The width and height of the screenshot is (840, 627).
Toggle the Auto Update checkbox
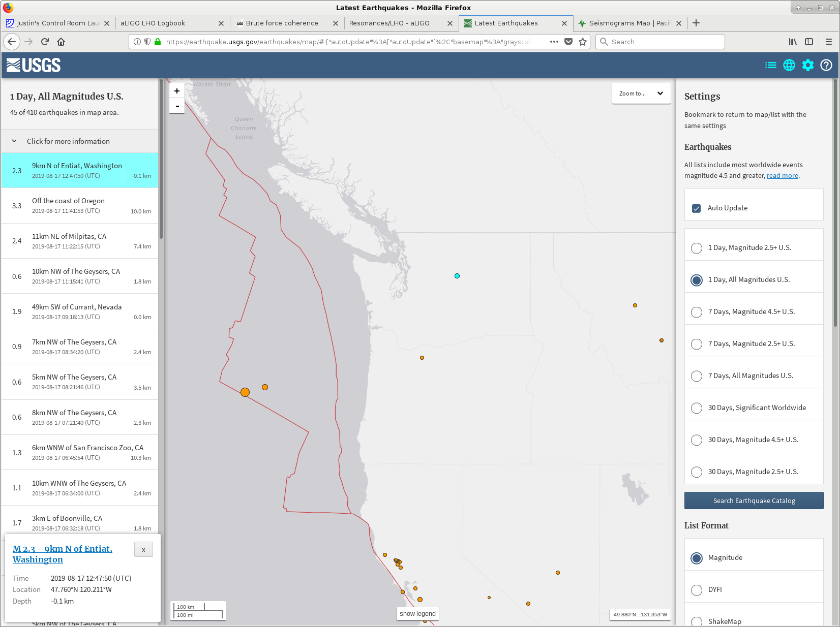[x=697, y=208]
